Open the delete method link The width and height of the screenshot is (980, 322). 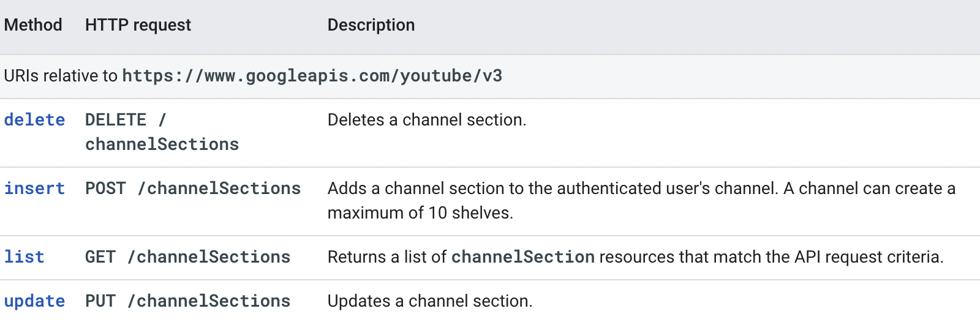pyautogui.click(x=34, y=120)
